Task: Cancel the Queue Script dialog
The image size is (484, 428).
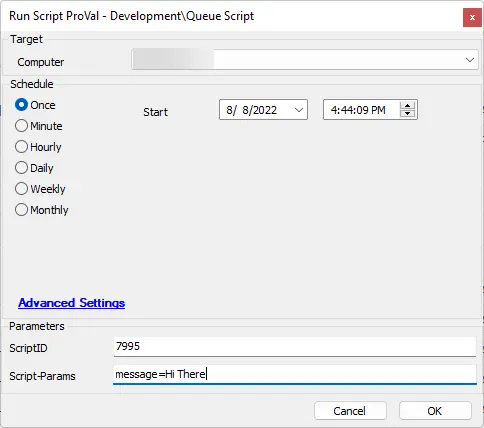Action: coord(350,411)
